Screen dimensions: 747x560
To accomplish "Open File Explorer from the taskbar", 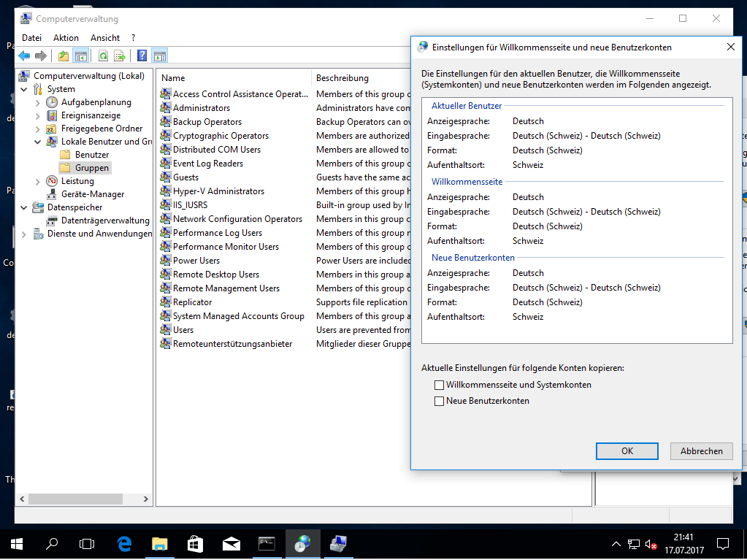I will pos(160,544).
